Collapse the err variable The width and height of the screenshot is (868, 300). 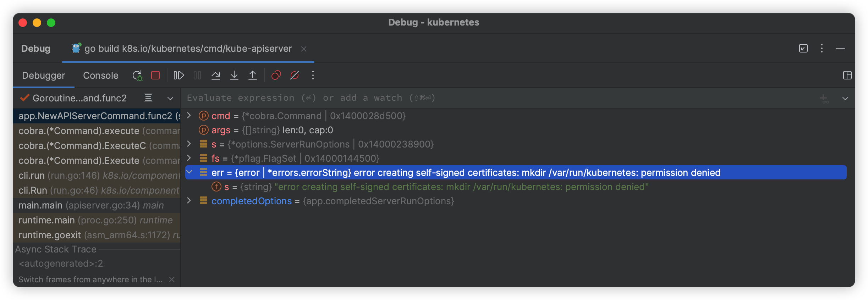click(189, 172)
